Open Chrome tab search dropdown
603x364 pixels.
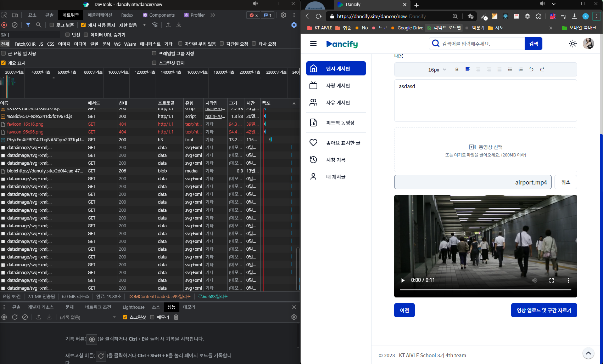pos(554,4)
